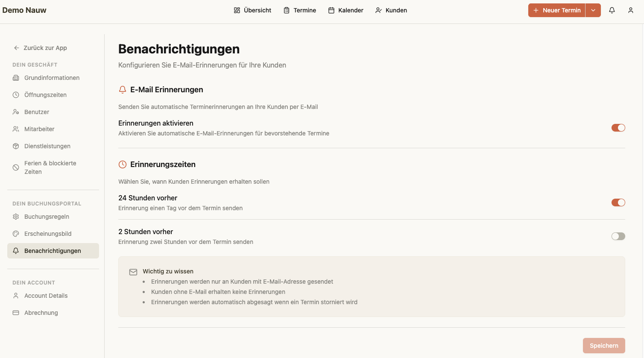
Task: Click the back arrow beside Zurück zur App
Action: pos(17,48)
